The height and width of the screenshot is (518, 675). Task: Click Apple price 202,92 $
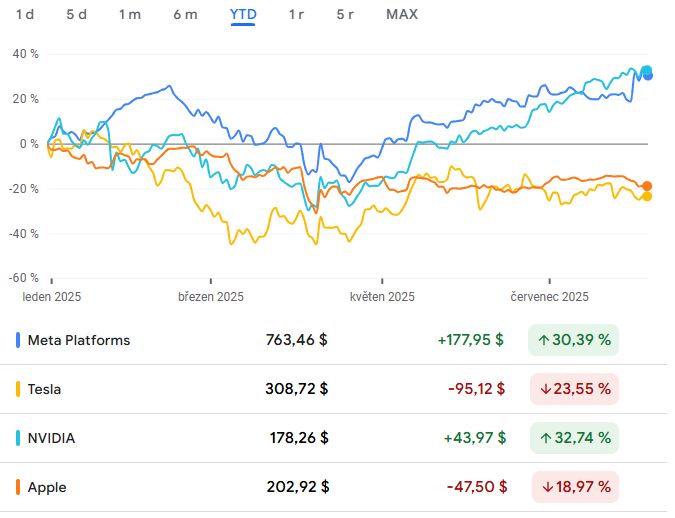point(298,487)
